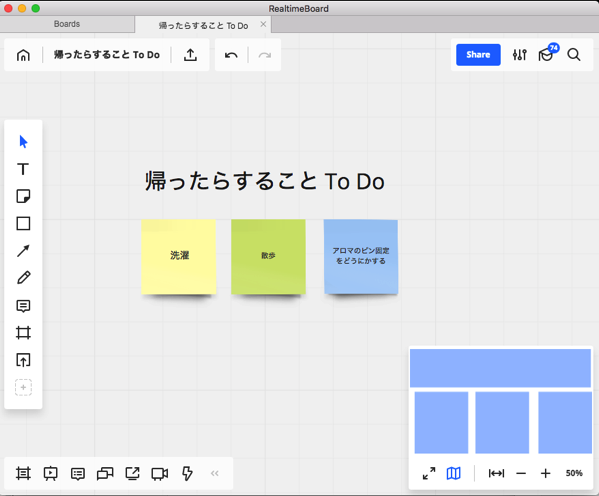
Task: Click the 50% zoom level
Action: coord(574,473)
